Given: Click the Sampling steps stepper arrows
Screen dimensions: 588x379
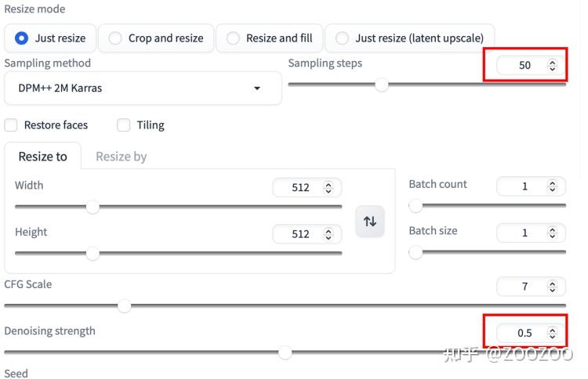Looking at the screenshot, I should (553, 66).
